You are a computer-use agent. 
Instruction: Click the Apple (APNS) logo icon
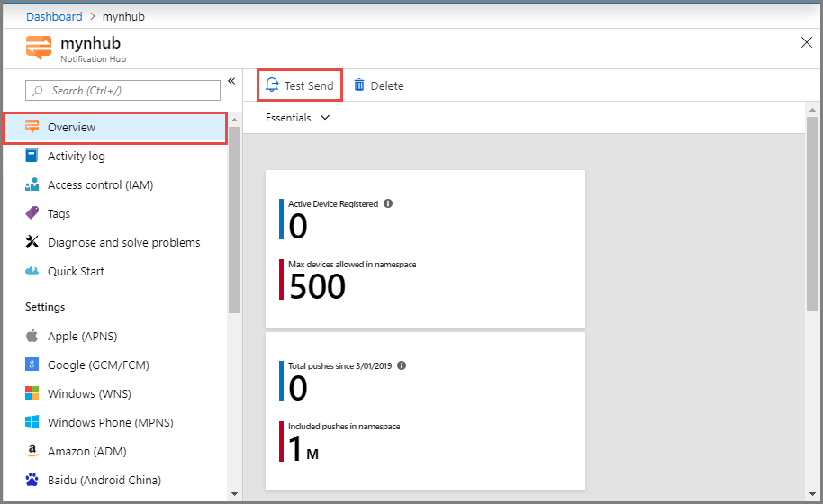(x=32, y=336)
